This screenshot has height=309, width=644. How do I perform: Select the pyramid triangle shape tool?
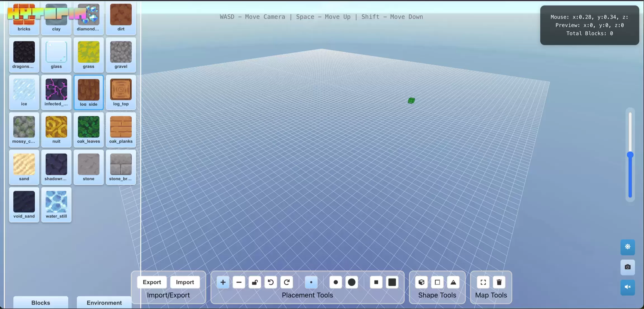click(x=453, y=282)
